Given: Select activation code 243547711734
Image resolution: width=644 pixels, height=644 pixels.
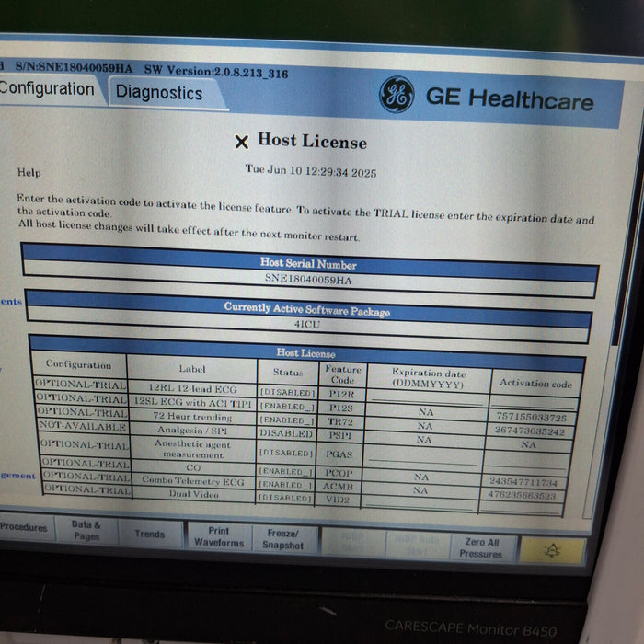Looking at the screenshot, I should [523, 482].
